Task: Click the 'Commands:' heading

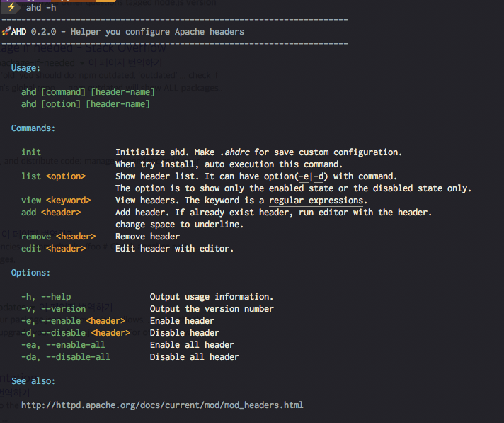Action: click(33, 128)
